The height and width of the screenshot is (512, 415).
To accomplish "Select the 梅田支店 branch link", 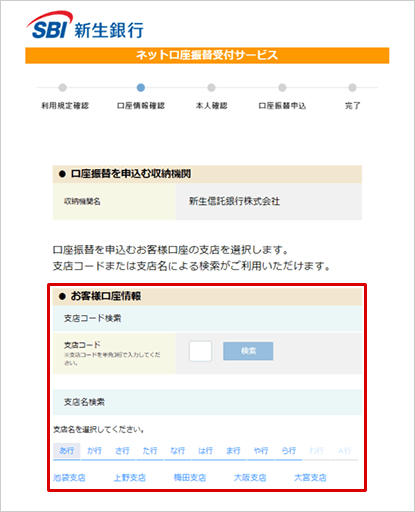I will tap(190, 478).
